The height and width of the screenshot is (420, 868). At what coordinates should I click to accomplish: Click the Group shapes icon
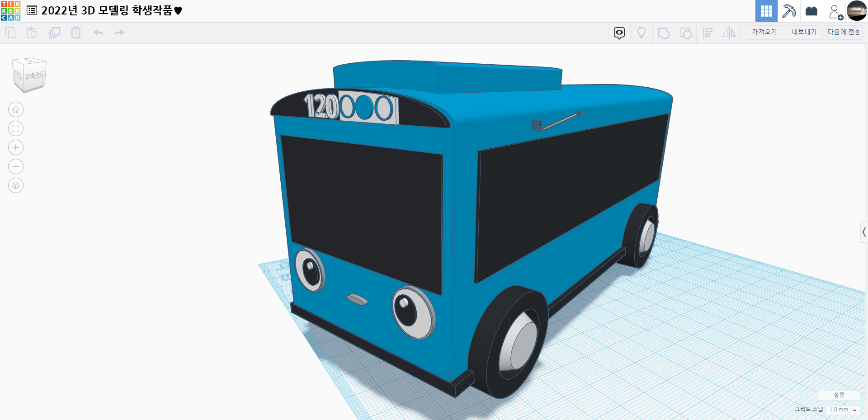pos(664,33)
